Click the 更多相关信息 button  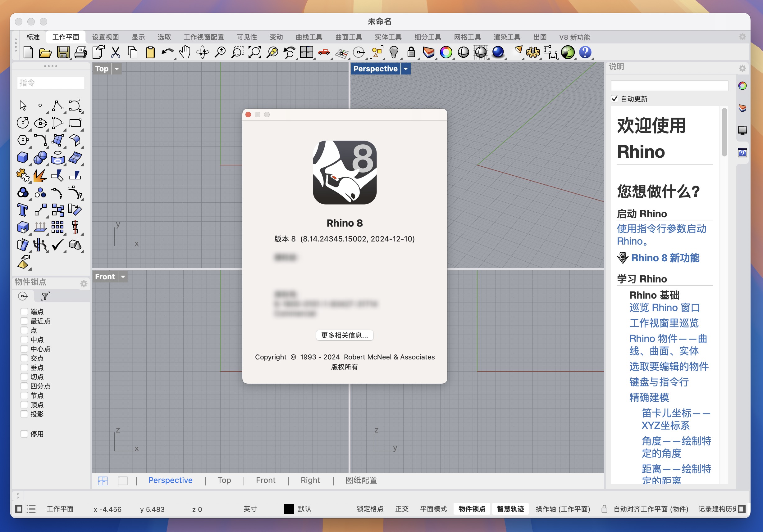point(345,336)
